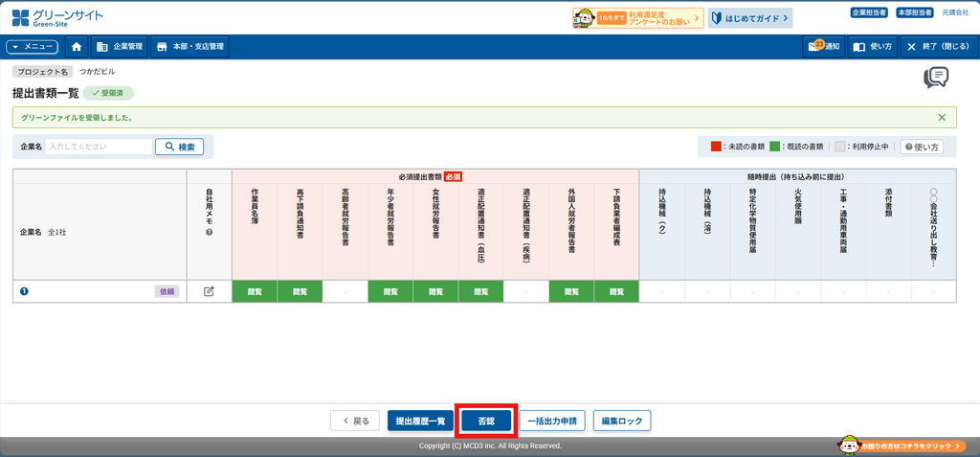The height and width of the screenshot is (457, 980).
Task: Open 提出履歴一覧
Action: (421, 421)
